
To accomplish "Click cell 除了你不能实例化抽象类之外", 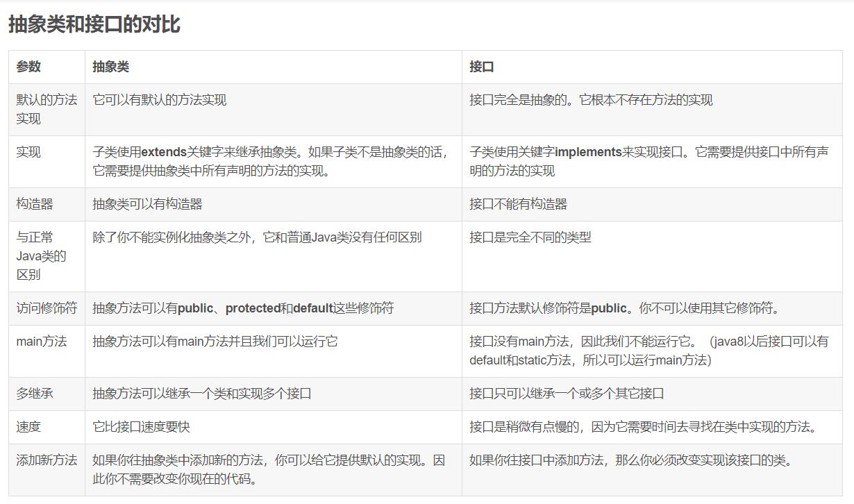I will point(274,256).
